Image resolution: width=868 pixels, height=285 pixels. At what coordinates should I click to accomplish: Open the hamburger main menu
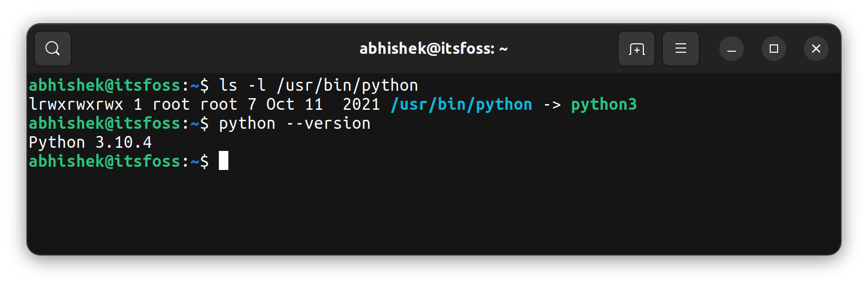[x=681, y=49]
